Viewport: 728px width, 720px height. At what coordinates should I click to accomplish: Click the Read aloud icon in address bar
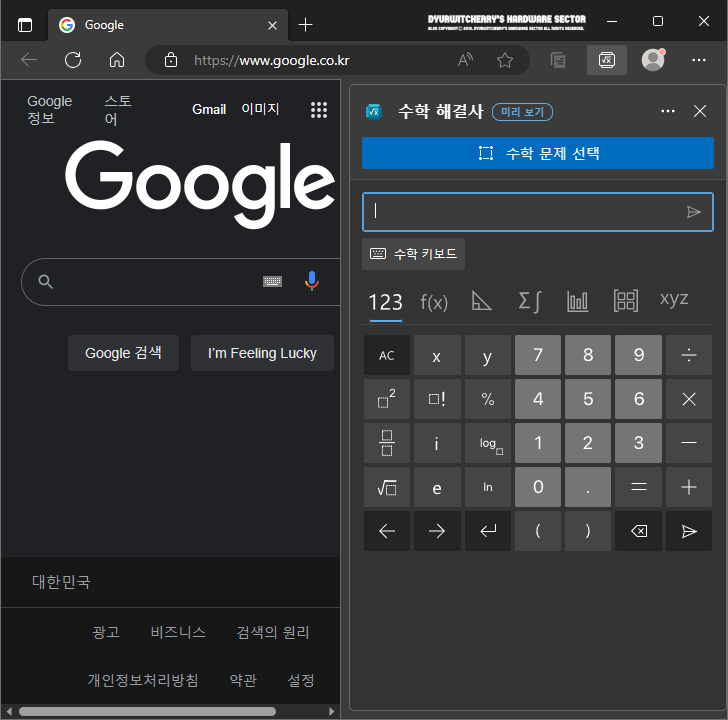coord(465,60)
